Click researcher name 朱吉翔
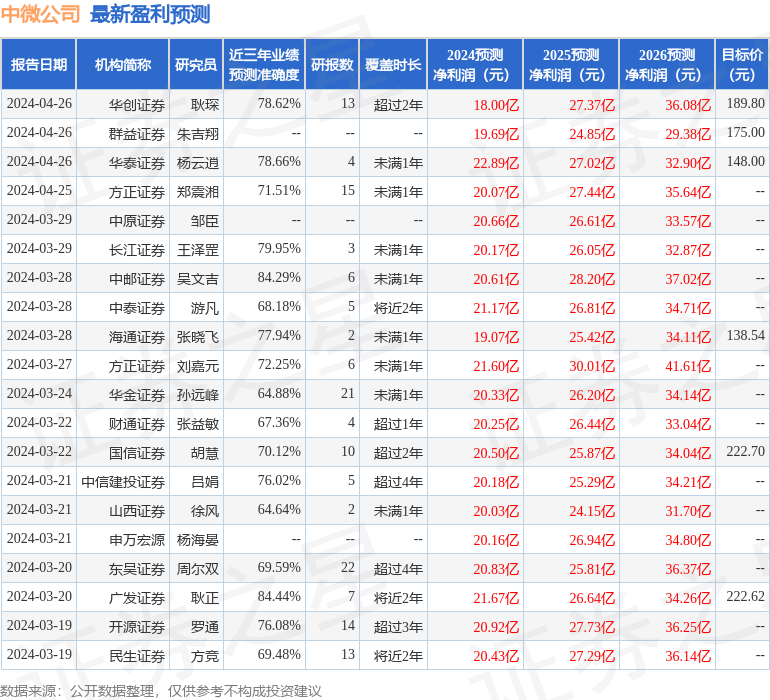This screenshot has height=700, width=770. [x=197, y=134]
